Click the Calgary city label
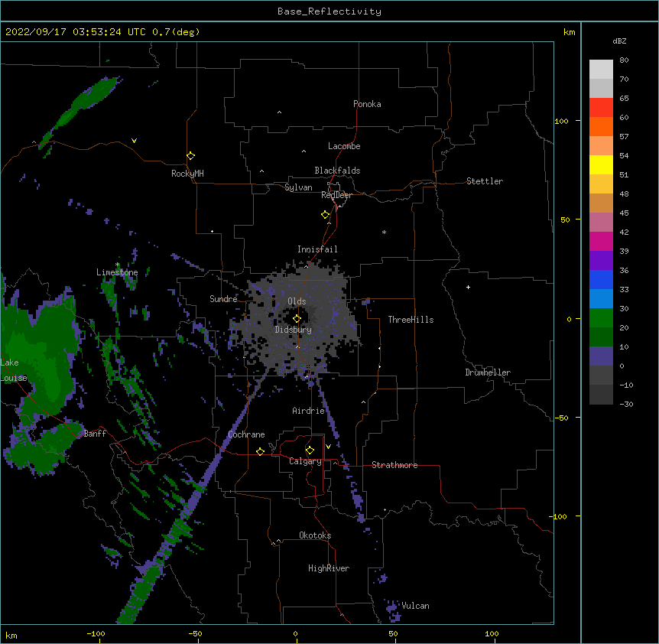Image resolution: width=659 pixels, height=644 pixels. point(305,461)
